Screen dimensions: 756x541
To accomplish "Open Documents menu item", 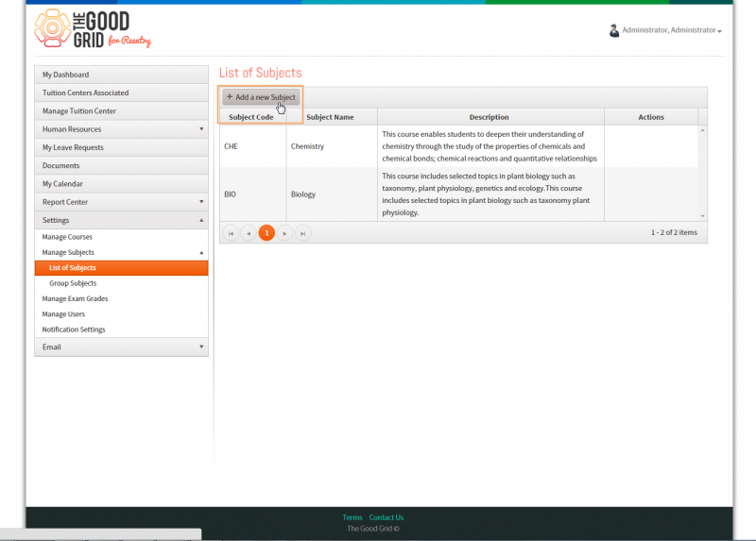I will pyautogui.click(x=122, y=166).
